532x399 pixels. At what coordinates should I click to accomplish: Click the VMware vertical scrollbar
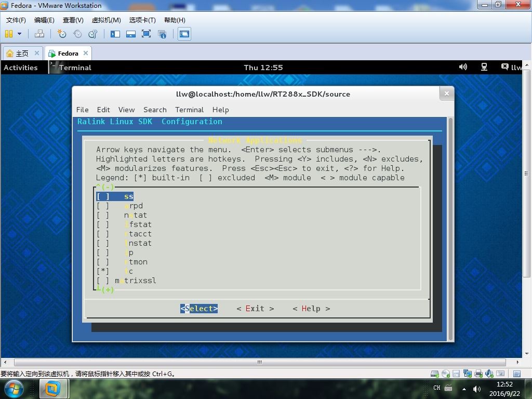(x=526, y=173)
